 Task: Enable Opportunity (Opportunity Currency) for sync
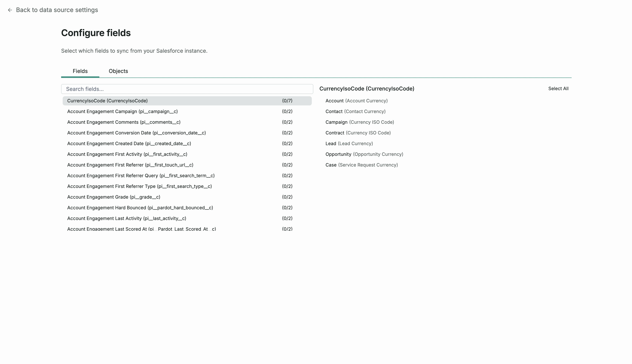[x=364, y=154]
